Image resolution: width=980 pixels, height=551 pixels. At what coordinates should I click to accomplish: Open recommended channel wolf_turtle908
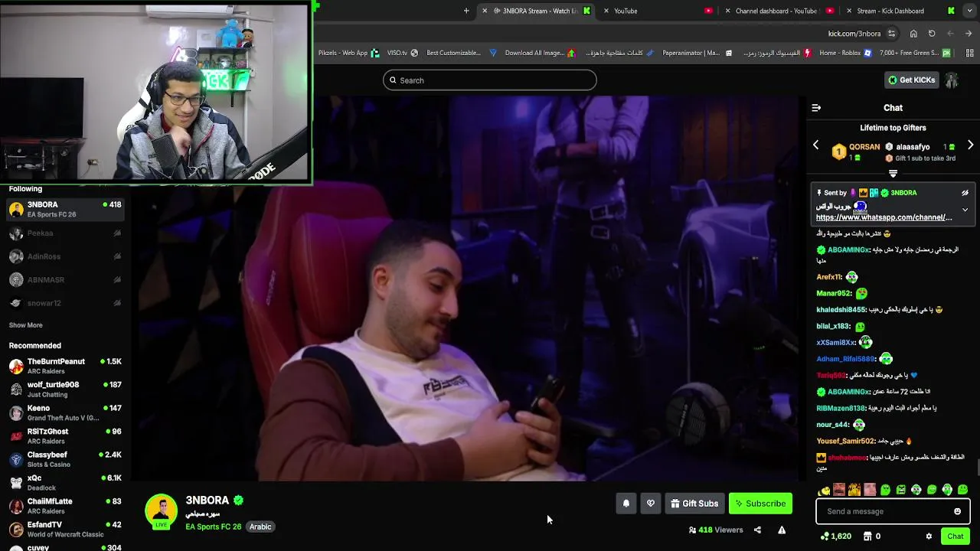coord(65,390)
